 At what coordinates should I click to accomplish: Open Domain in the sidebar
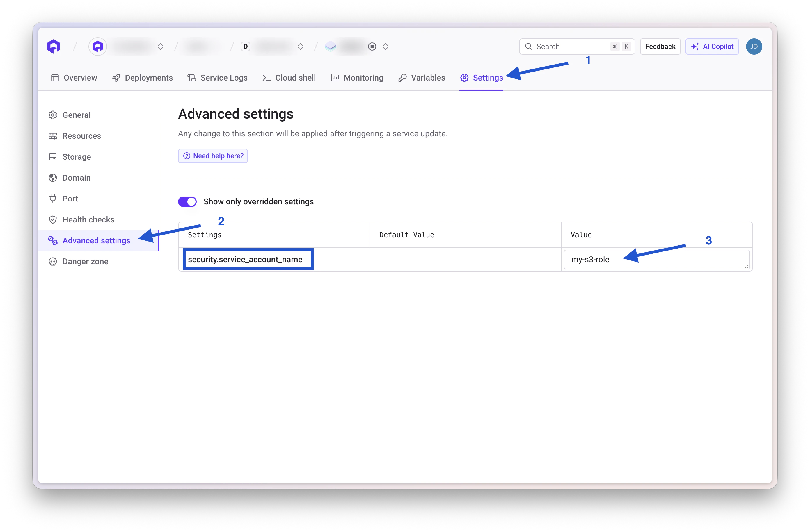click(98, 178)
